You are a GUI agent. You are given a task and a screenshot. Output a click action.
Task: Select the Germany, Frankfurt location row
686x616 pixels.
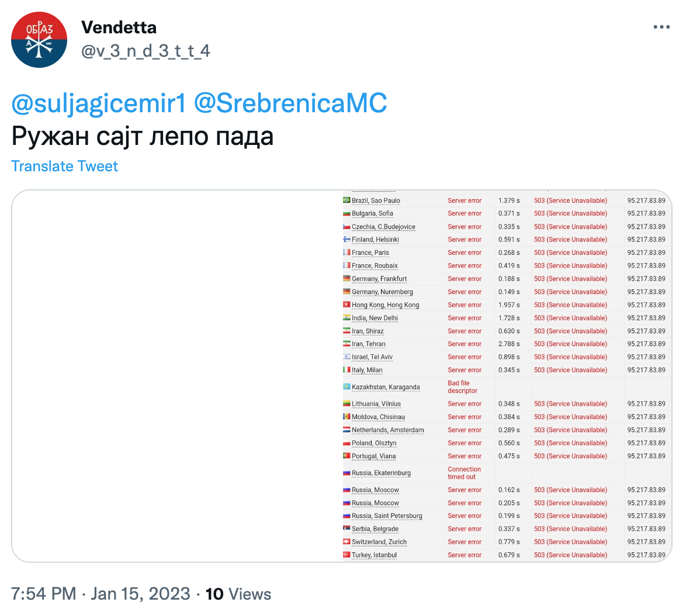[x=507, y=279]
